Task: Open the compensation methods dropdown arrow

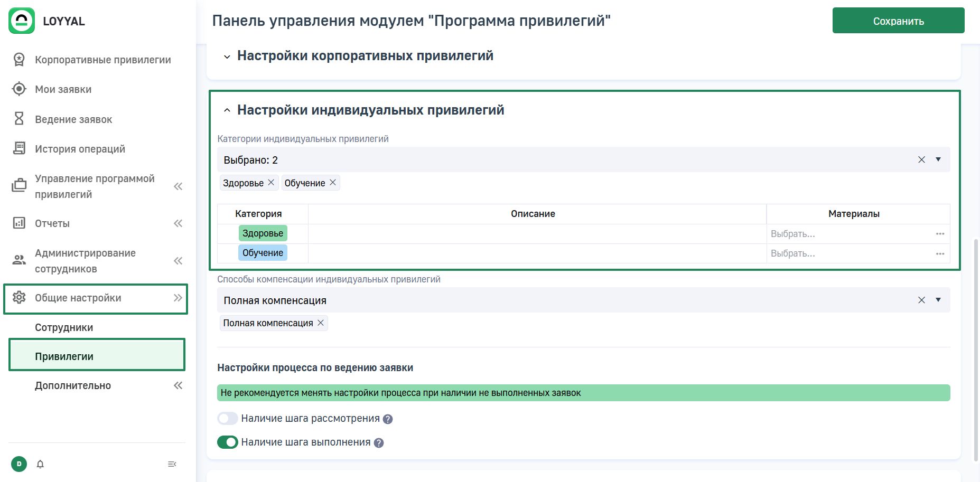Action: pos(938,300)
